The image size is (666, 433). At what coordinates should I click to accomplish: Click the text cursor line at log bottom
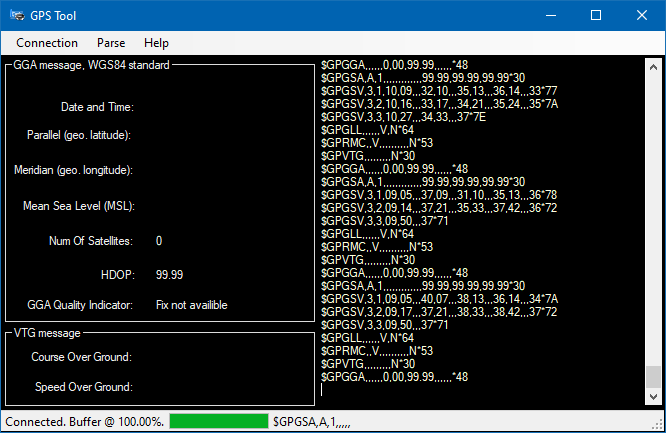point(322,390)
